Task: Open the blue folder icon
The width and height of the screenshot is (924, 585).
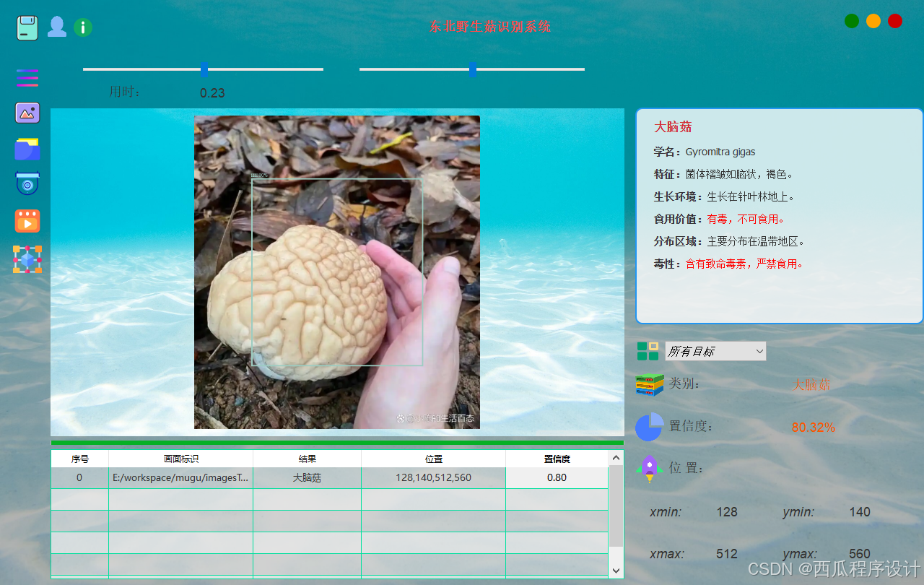Action: tap(27, 149)
